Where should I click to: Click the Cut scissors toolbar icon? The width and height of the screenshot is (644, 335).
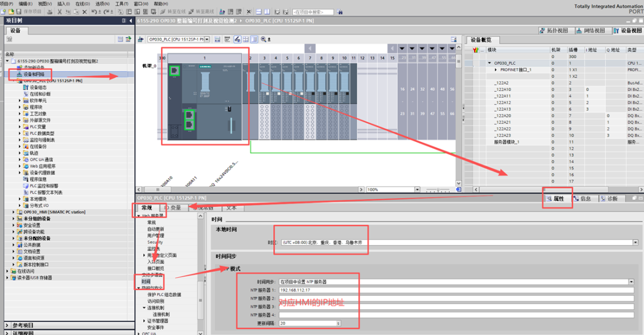60,12
